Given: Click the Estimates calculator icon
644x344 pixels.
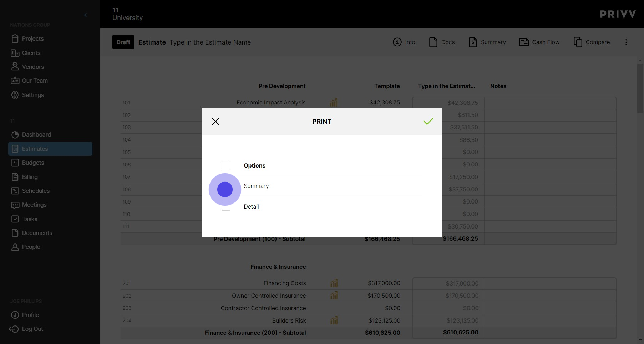Looking at the screenshot, I should click(x=15, y=149).
